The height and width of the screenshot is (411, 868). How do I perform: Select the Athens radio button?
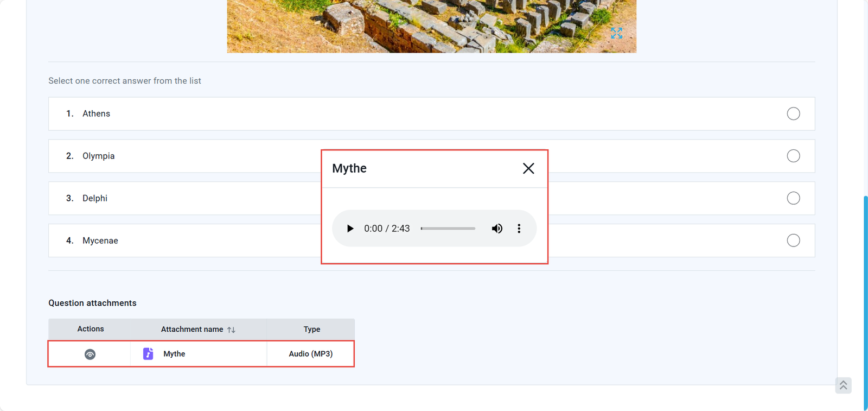[793, 113]
